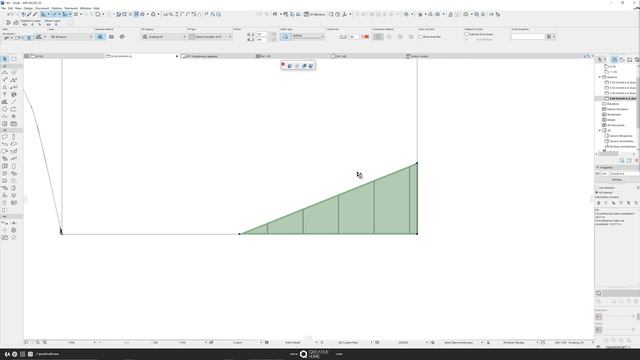This screenshot has height=360, width=640.
Task: Click the Undo icon in the top toolbar
Action: [x=10, y=14]
